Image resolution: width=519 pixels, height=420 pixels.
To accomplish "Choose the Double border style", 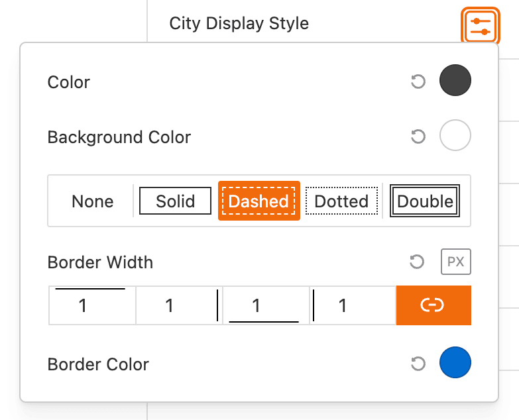I will pos(425,201).
